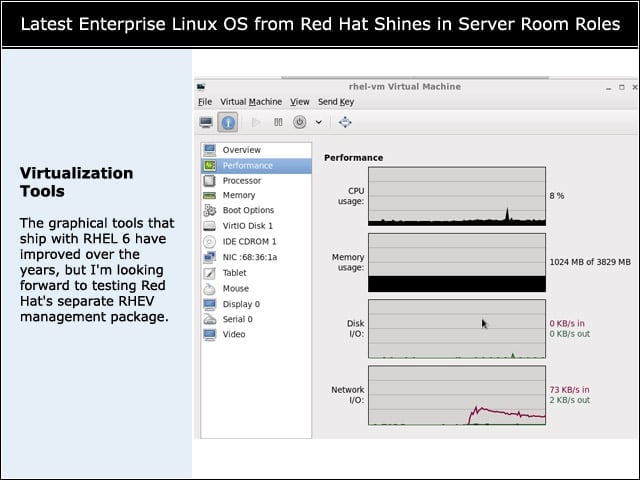The width and height of the screenshot is (640, 480).
Task: Open the View menu
Action: (x=300, y=102)
